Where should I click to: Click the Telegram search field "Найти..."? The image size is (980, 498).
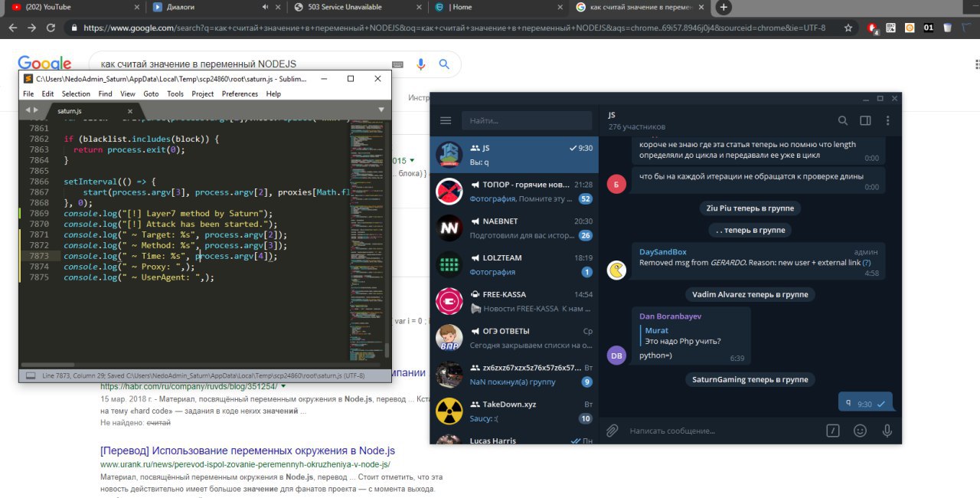pos(527,120)
